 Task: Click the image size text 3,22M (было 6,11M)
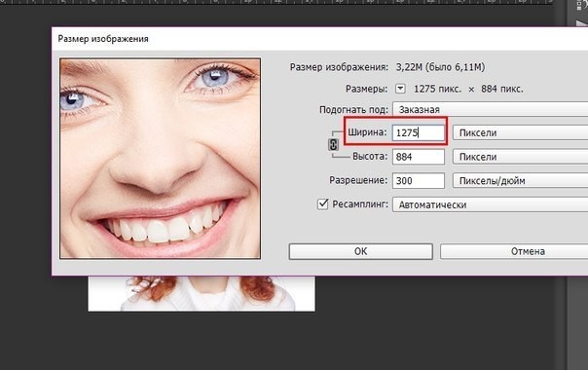pyautogui.click(x=440, y=67)
